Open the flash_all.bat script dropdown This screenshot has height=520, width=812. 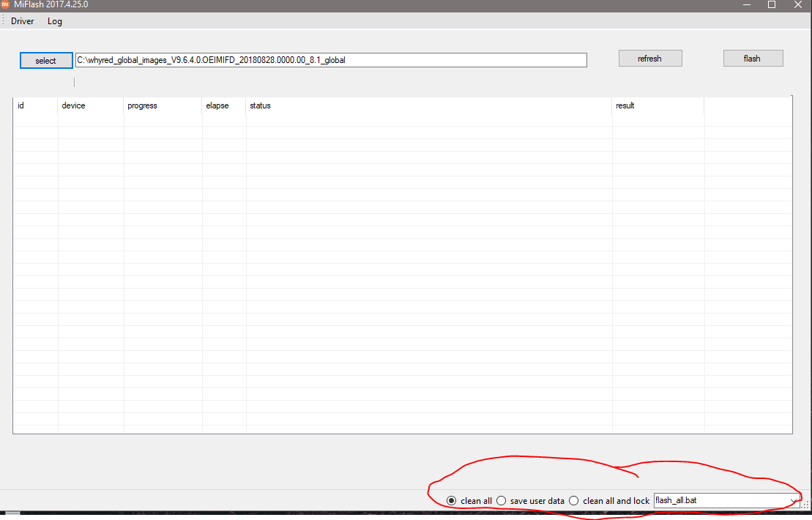click(x=793, y=501)
